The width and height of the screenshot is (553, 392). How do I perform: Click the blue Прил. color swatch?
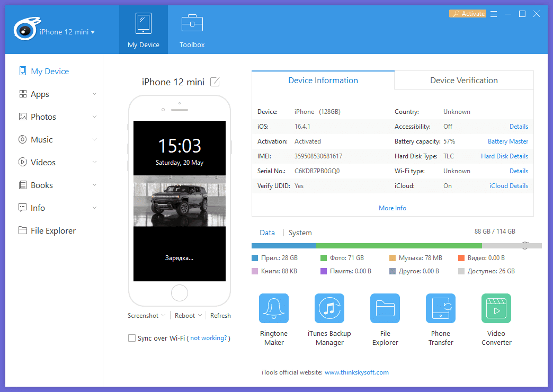pyautogui.click(x=255, y=258)
